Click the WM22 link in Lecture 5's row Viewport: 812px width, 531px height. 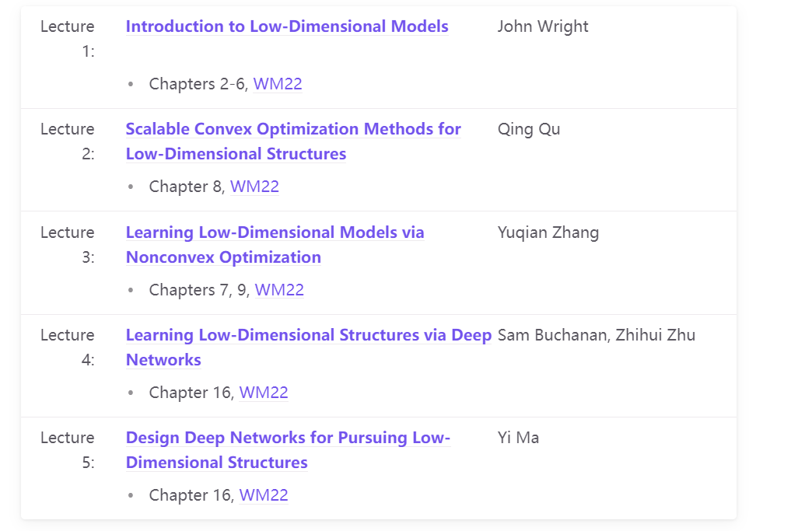click(x=264, y=495)
